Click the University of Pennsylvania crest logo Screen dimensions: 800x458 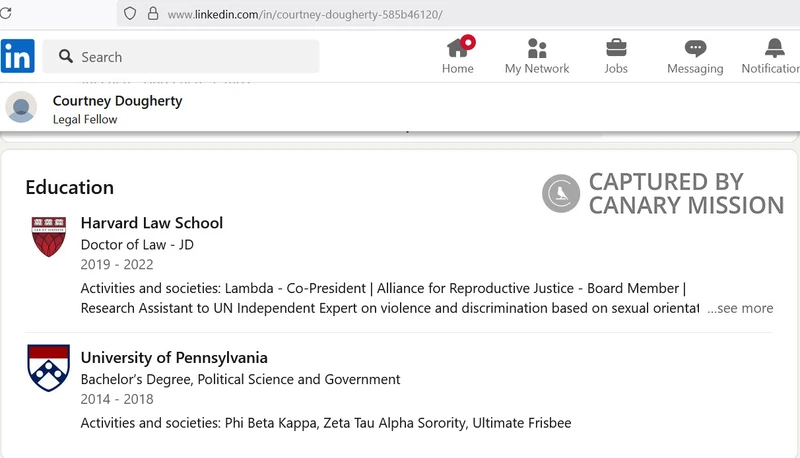[48, 368]
